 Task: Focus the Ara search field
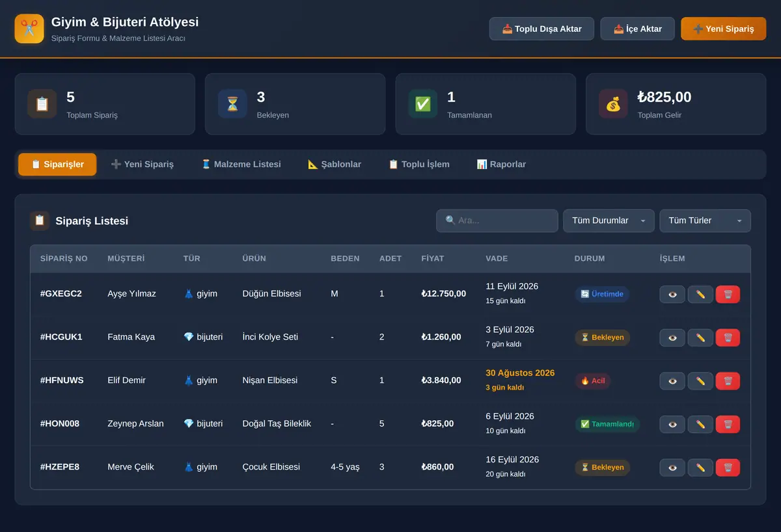click(497, 220)
